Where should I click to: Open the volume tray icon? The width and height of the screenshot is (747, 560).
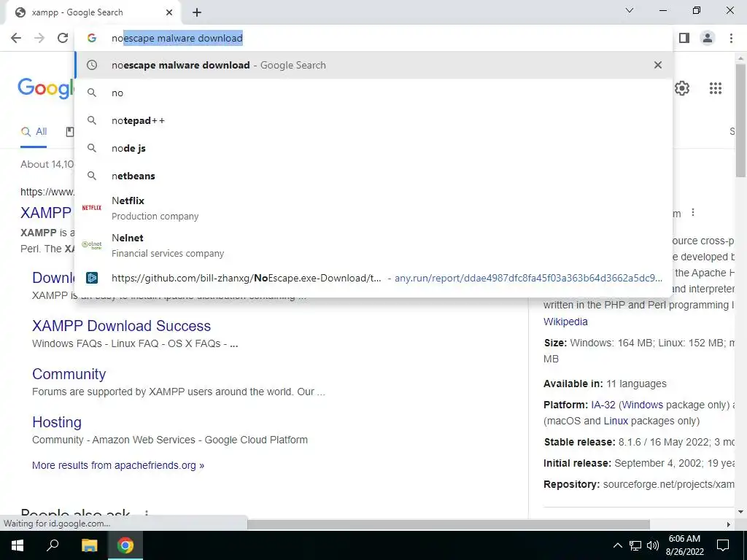(x=653, y=545)
